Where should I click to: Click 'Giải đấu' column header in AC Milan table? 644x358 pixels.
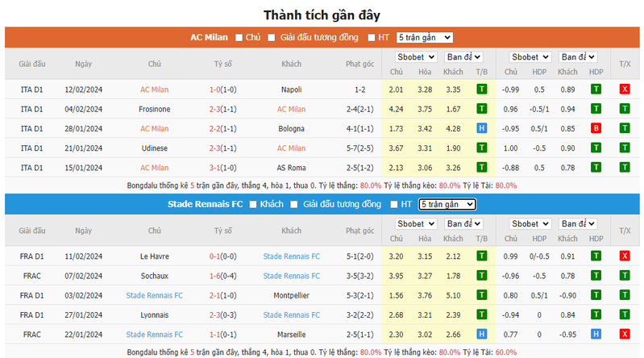click(32, 64)
